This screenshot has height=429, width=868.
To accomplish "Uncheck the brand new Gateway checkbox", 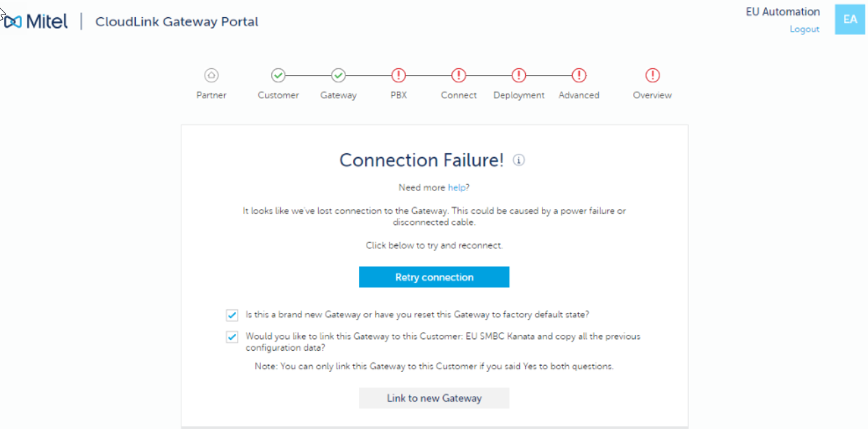I will click(x=232, y=315).
